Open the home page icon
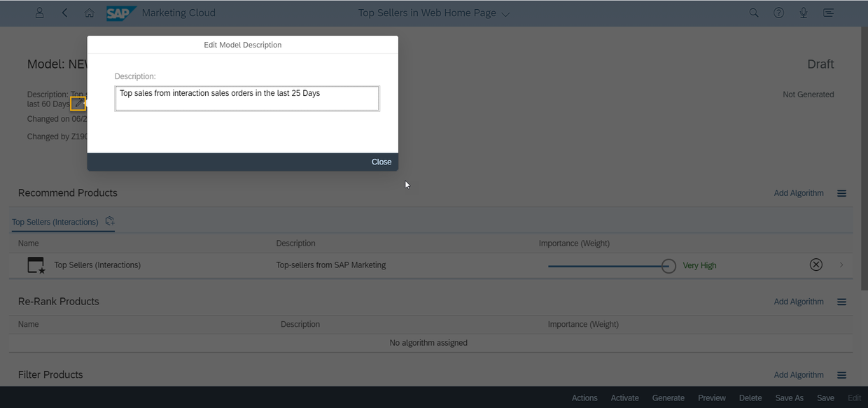The height and width of the screenshot is (408, 868). click(89, 13)
